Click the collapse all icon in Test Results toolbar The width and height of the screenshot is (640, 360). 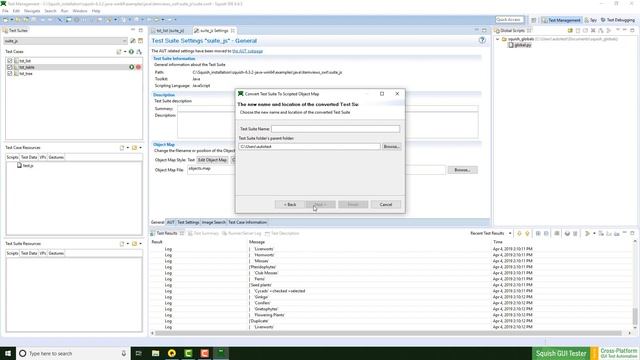pyautogui.click(x=546, y=233)
